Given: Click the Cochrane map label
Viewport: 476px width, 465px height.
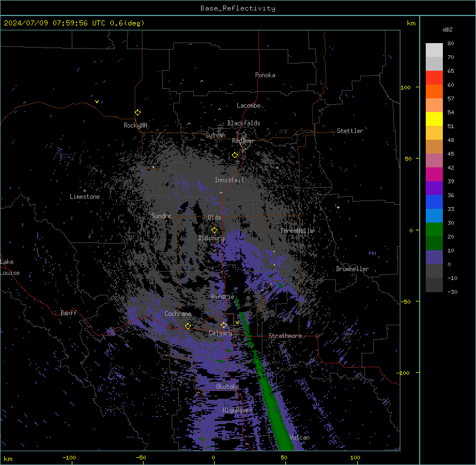Looking at the screenshot, I should [x=178, y=314].
